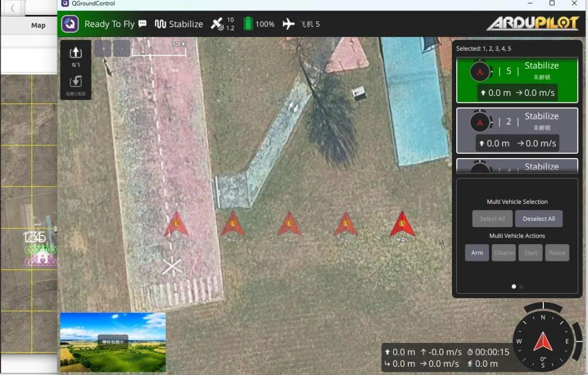Switch to second page indicator dot
The height and width of the screenshot is (375, 588).
click(x=521, y=286)
